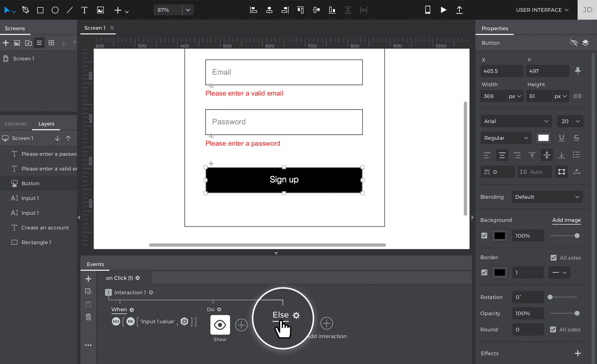
Task: Select the Pen tool
Action: pyautogui.click(x=25, y=10)
